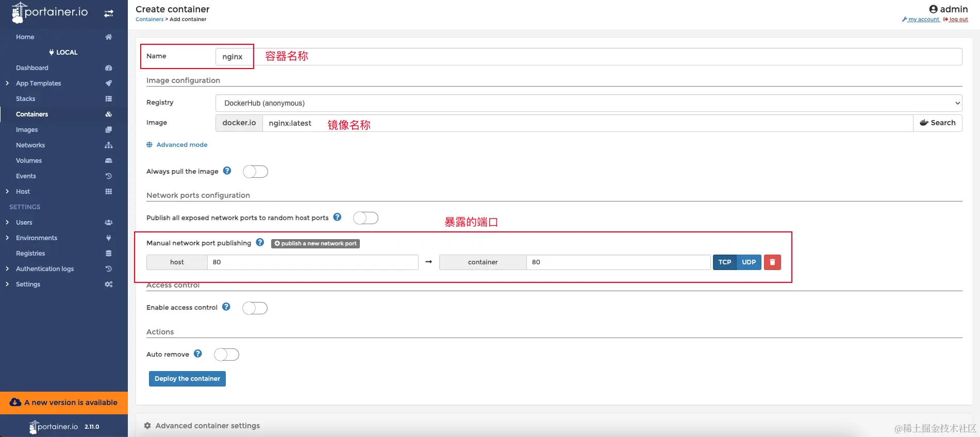Image resolution: width=980 pixels, height=437 pixels.
Task: Toggle Always pull the image switch
Action: coord(255,172)
